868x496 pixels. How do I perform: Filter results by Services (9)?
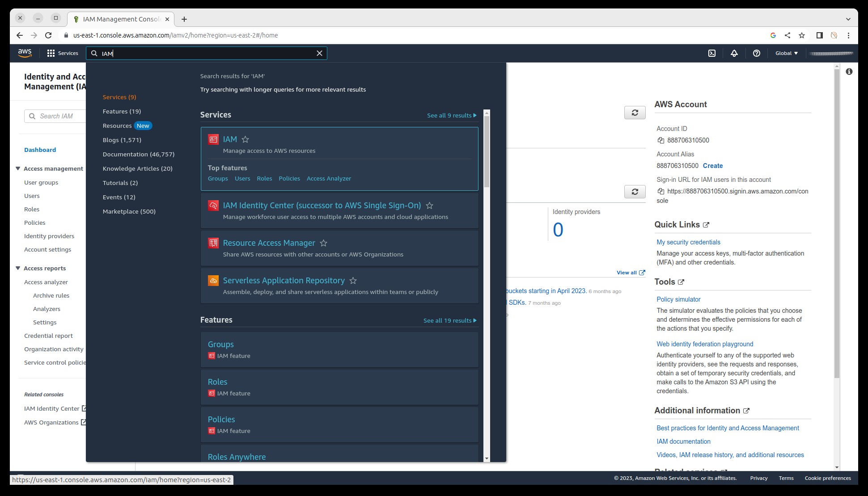[119, 97]
